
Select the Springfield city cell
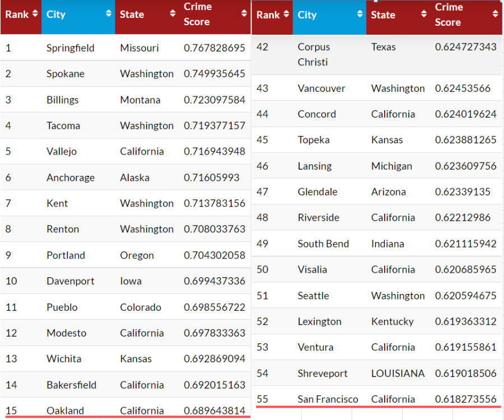[70, 48]
